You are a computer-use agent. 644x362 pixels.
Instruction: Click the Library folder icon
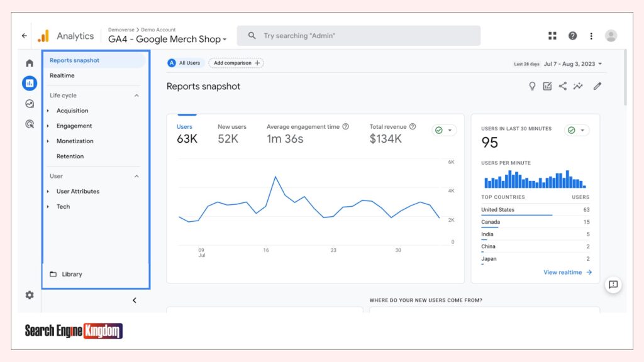pos(53,274)
